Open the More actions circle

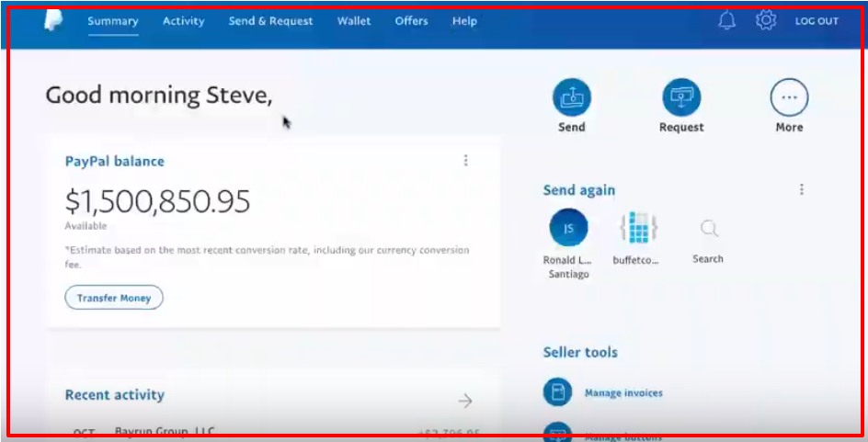[789, 97]
